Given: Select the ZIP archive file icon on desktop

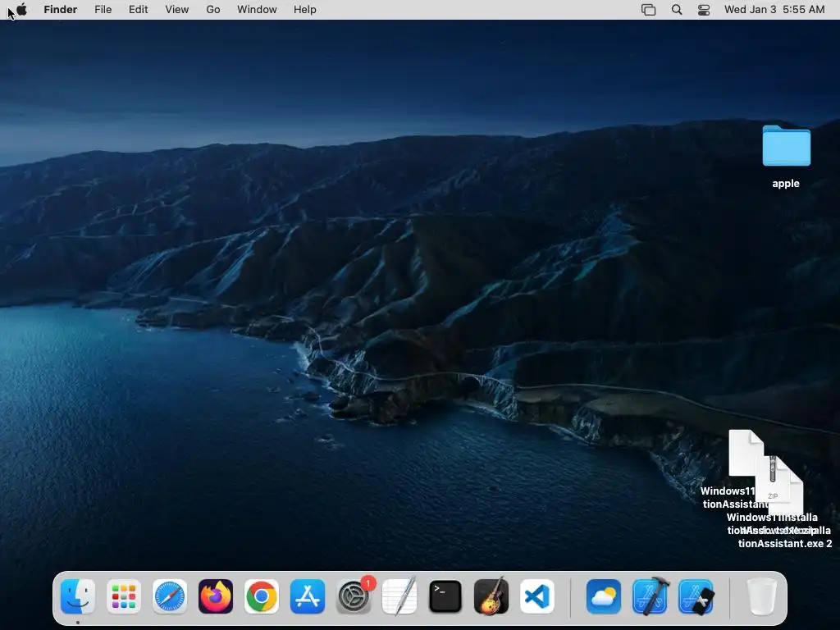Looking at the screenshot, I should click(773, 478).
